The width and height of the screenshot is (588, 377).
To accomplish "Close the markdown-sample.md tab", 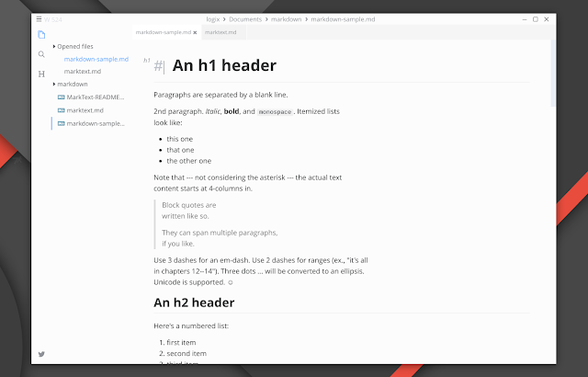I will [x=195, y=32].
